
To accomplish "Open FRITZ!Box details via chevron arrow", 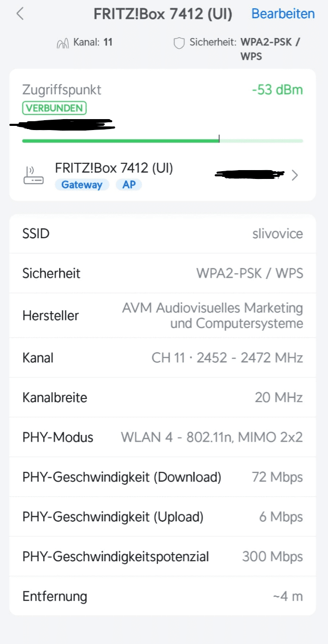I will tap(295, 175).
